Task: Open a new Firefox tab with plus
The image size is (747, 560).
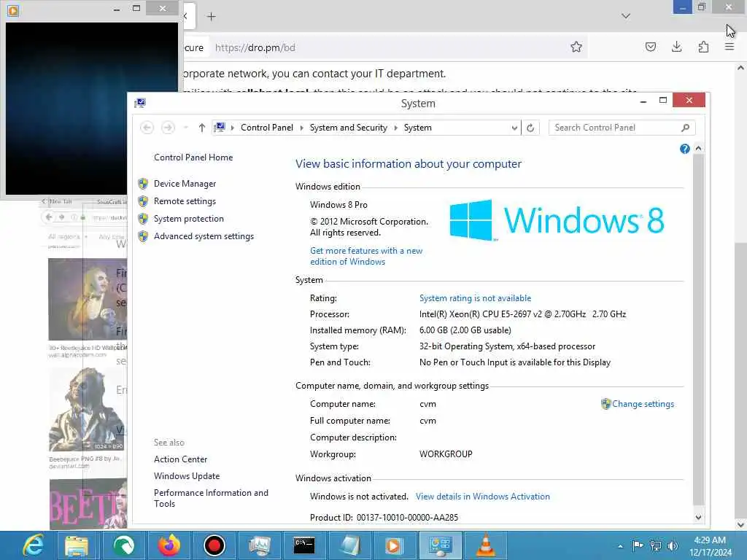Action: click(211, 17)
